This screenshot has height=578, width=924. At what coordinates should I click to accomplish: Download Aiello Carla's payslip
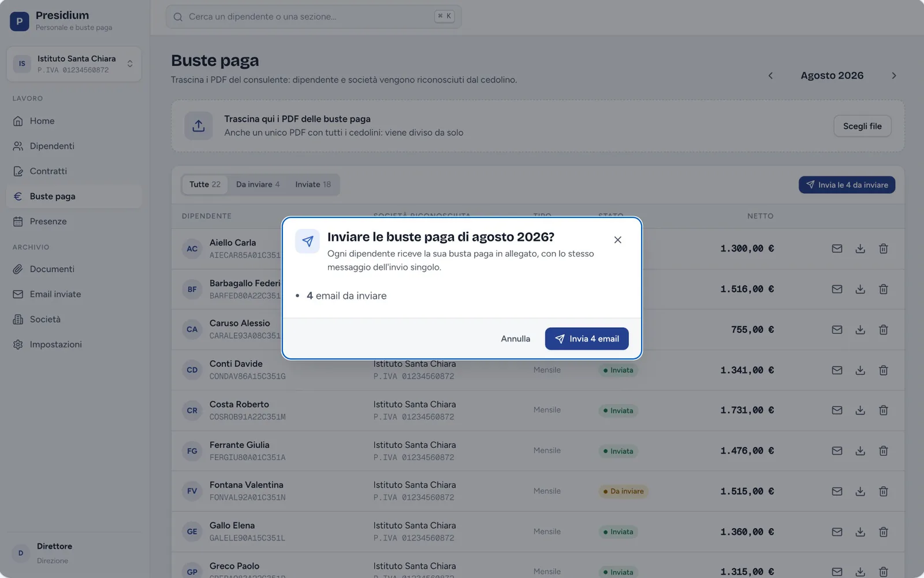pyautogui.click(x=860, y=249)
